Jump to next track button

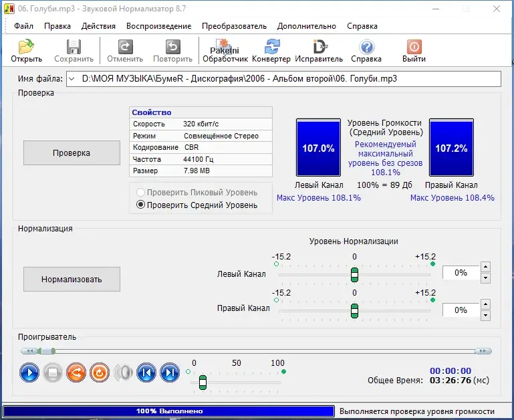coord(170,373)
